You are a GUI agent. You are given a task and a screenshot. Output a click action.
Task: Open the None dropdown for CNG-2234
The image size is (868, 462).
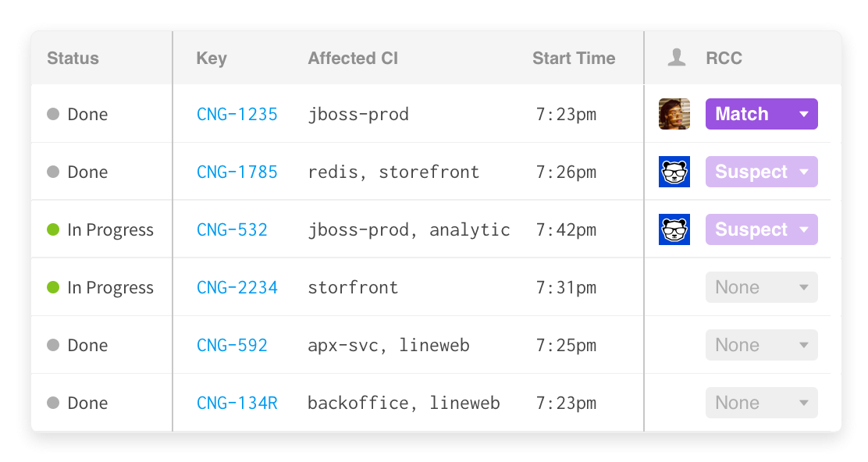click(762, 287)
